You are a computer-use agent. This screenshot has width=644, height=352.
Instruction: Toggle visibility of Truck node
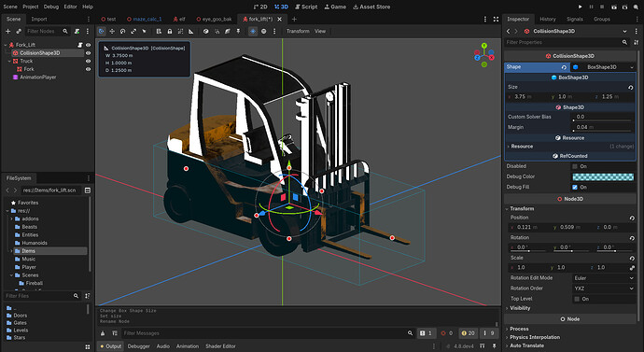pyautogui.click(x=88, y=62)
